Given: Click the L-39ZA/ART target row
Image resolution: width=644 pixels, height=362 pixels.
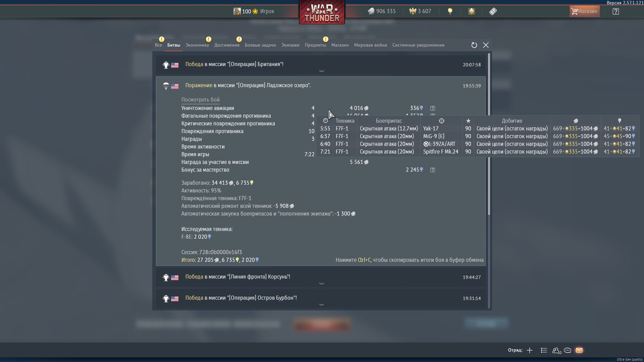Looking at the screenshot, I should pos(439,144).
